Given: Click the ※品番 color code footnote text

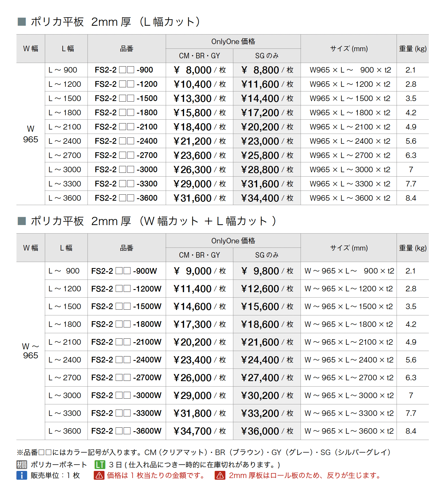Looking at the screenshot, I should coord(204,452).
